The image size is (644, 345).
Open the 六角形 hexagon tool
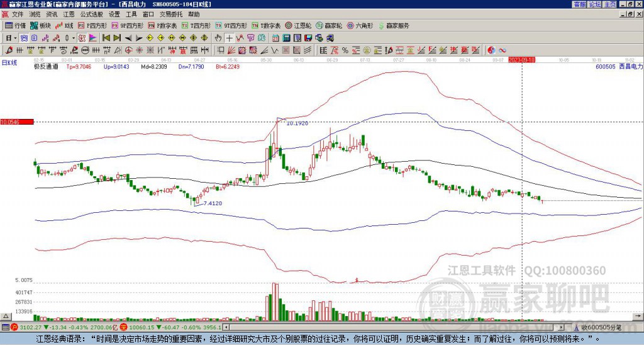tap(360, 25)
